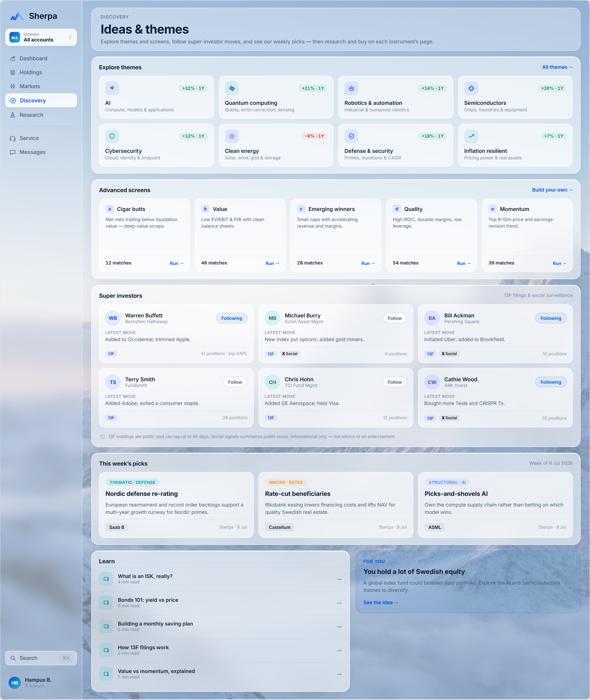
Task: Follow Michael Burry
Action: 395,318
